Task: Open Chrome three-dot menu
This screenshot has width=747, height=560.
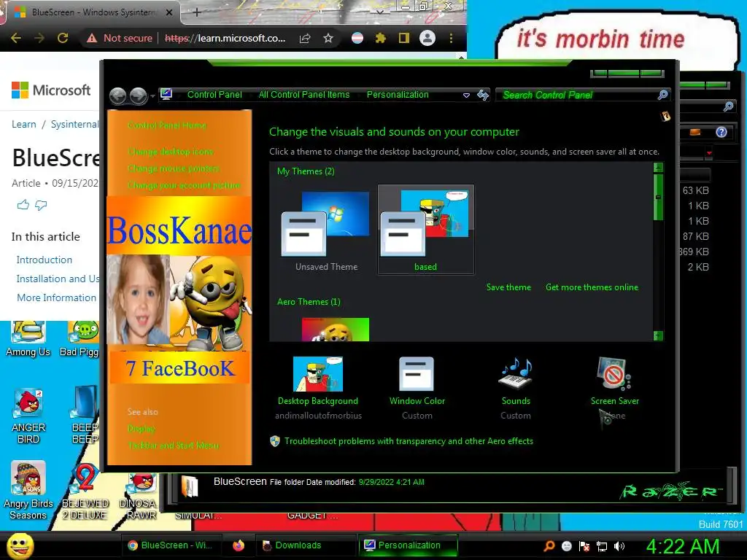Action: click(x=451, y=38)
